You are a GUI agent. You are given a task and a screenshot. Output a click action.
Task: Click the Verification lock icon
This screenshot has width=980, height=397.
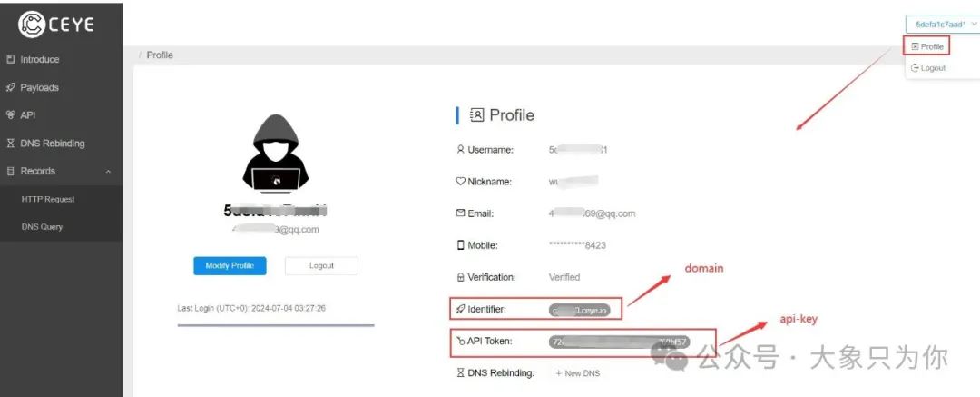pyautogui.click(x=461, y=277)
